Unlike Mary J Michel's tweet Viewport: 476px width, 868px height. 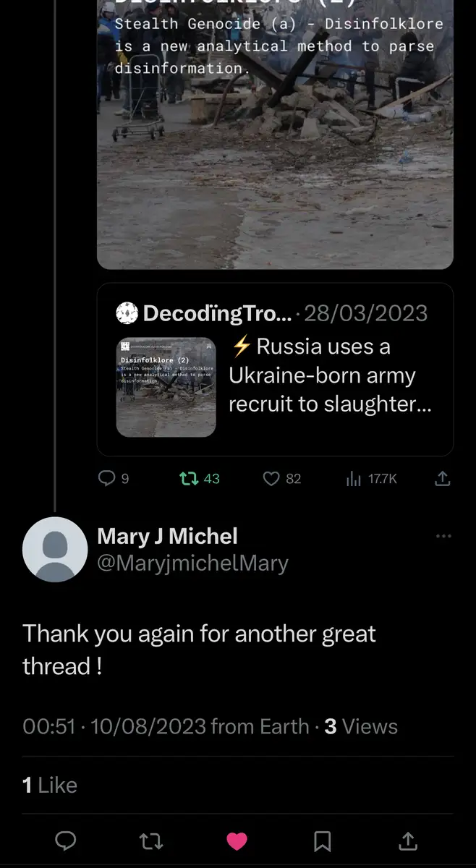237,841
